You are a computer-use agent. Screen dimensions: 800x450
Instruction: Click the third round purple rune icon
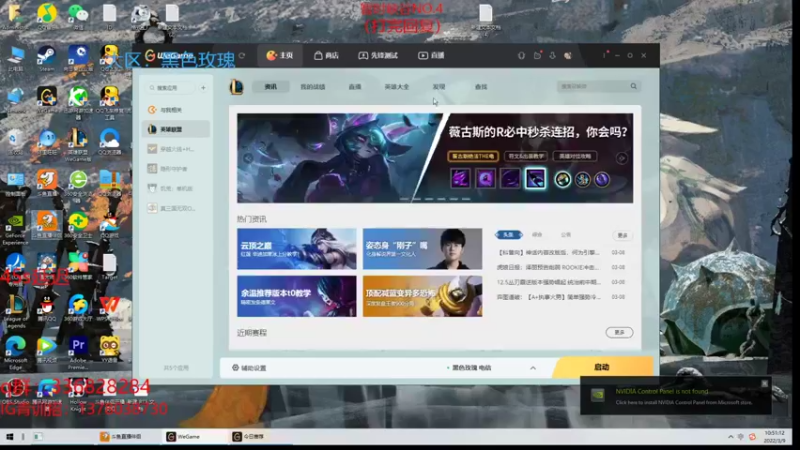point(602,179)
